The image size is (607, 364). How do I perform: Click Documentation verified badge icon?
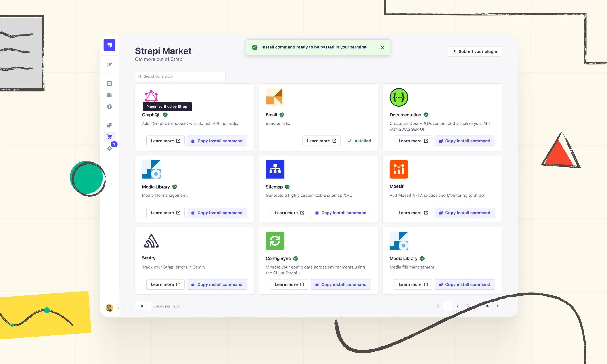pos(426,115)
